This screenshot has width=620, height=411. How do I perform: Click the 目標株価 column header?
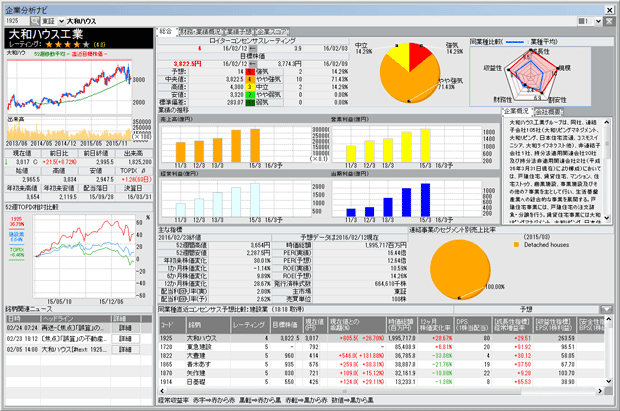point(286,325)
